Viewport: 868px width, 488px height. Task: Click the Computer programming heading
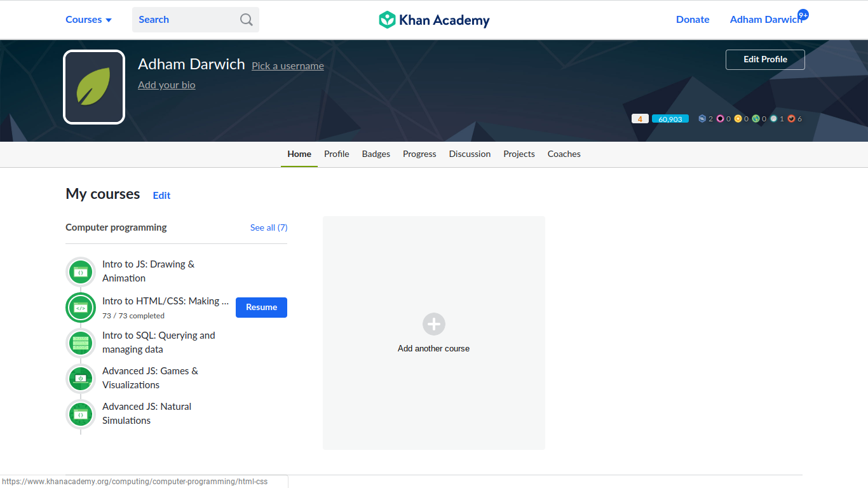(116, 227)
